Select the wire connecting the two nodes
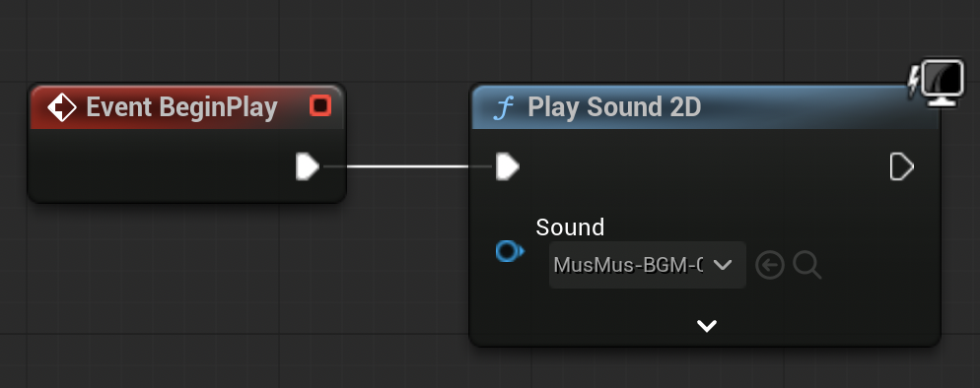980x388 pixels. coord(407,166)
